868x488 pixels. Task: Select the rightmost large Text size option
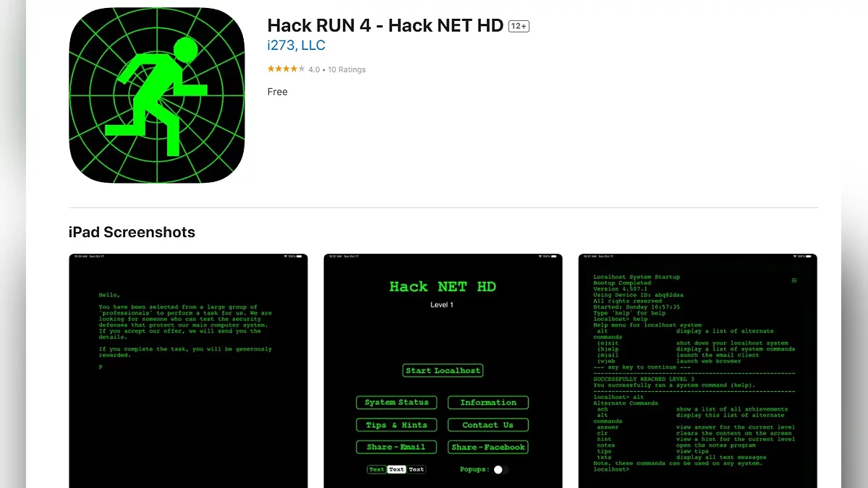(x=417, y=470)
